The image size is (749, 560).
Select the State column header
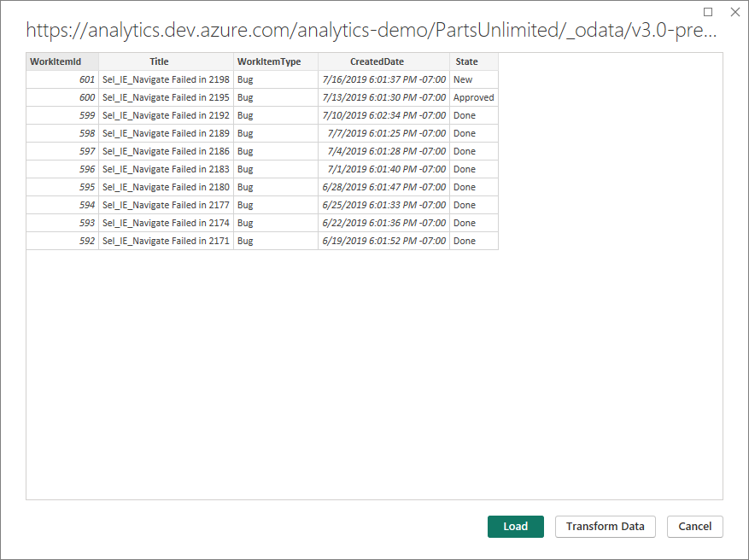473,61
